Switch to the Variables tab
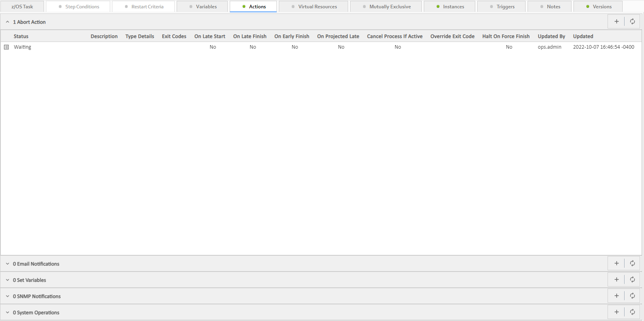The height and width of the screenshot is (321, 644). [206, 7]
